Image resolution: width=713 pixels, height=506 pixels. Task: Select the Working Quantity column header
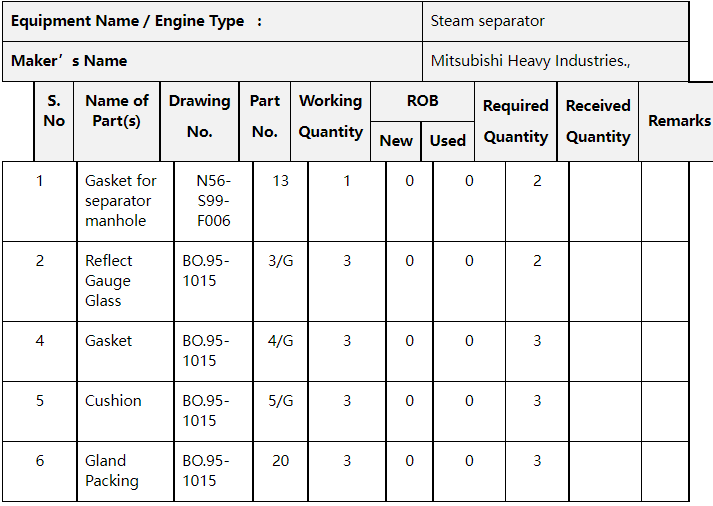(x=330, y=115)
